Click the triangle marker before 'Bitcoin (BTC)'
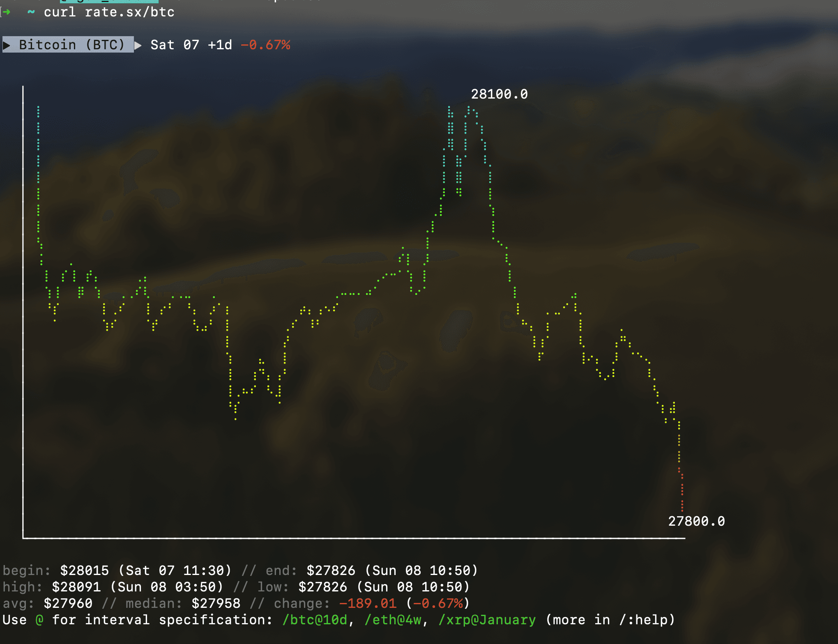Screen dimensions: 838x644 pyautogui.click(x=6, y=45)
